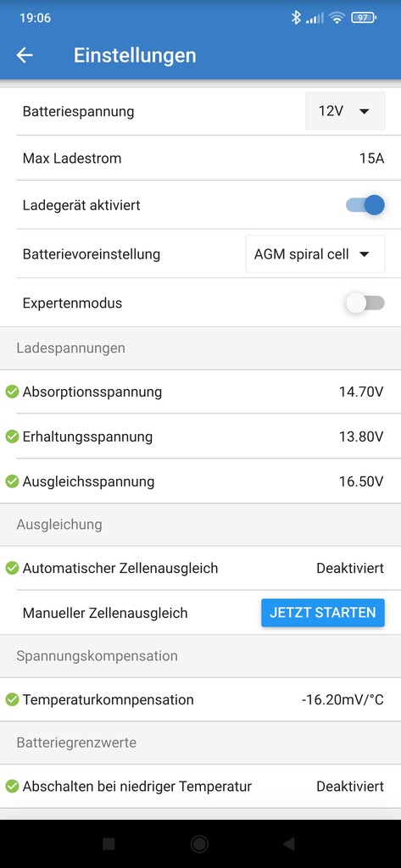Edit the -16.20mV/°C compensation value
The width and height of the screenshot is (401, 868).
pyautogui.click(x=343, y=699)
